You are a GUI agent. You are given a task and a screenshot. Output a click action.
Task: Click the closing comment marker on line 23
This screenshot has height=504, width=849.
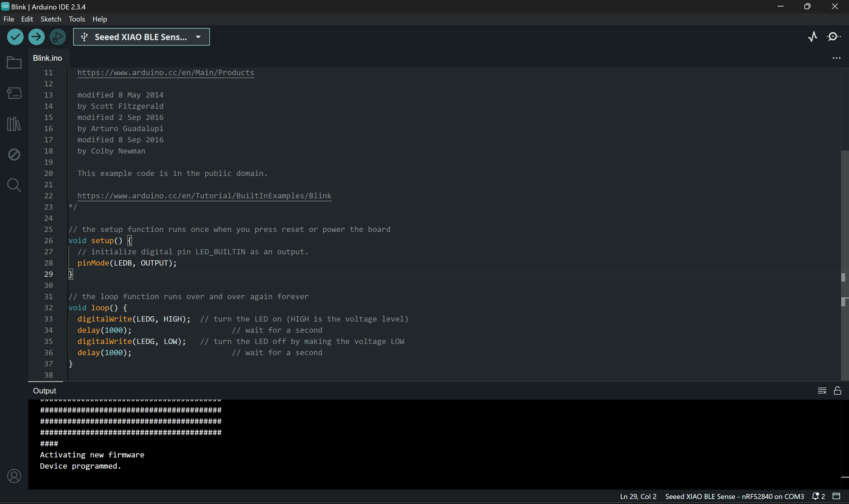click(x=73, y=207)
